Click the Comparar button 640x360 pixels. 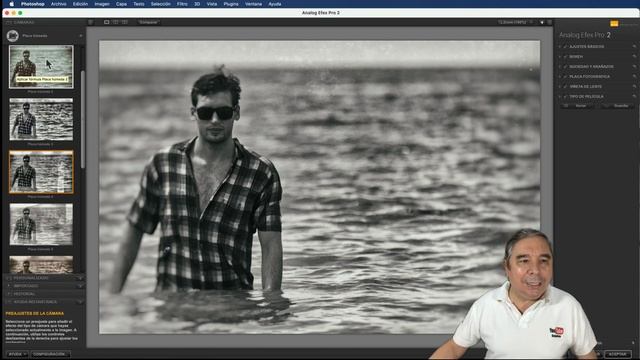click(x=148, y=22)
